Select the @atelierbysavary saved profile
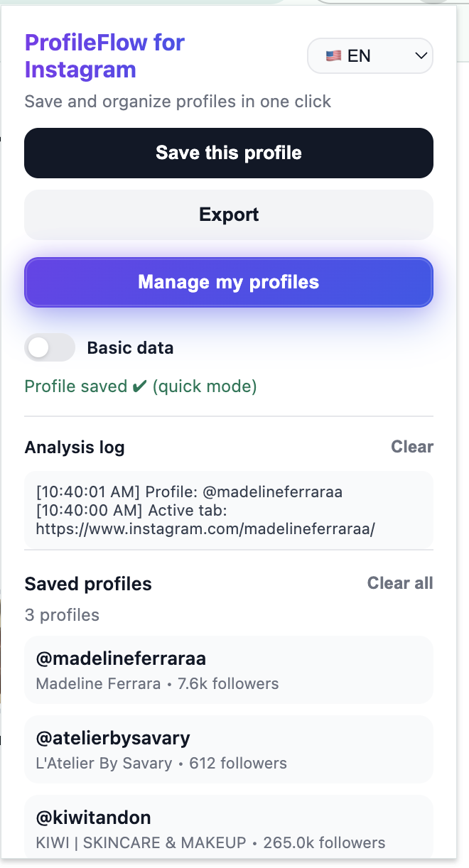The width and height of the screenshot is (469, 868). 229,749
